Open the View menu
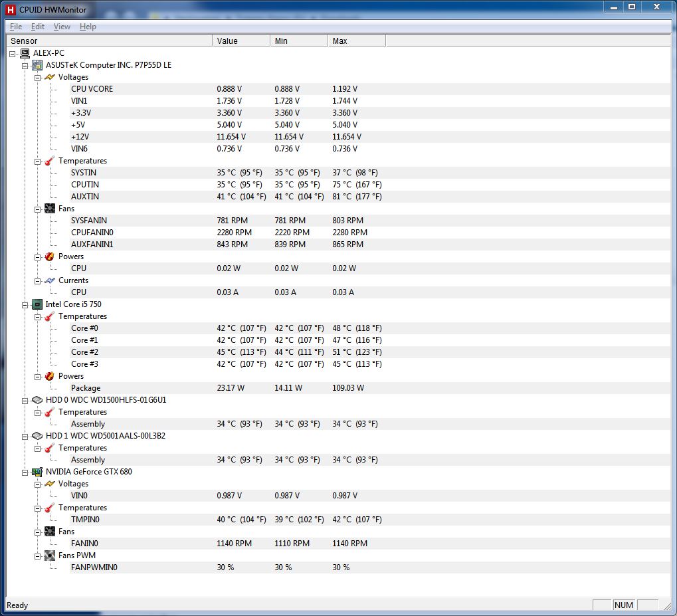Image resolution: width=677 pixels, height=616 pixels. [x=62, y=27]
